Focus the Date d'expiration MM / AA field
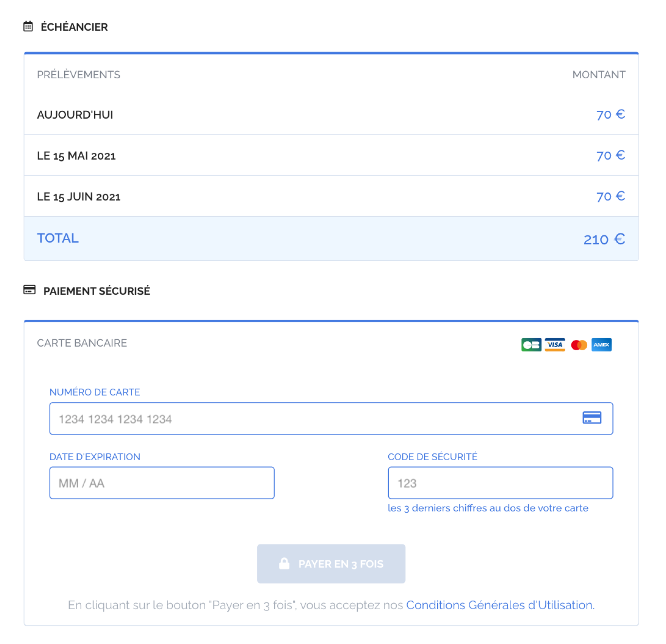Viewport: 666px width, 644px height. tap(162, 483)
